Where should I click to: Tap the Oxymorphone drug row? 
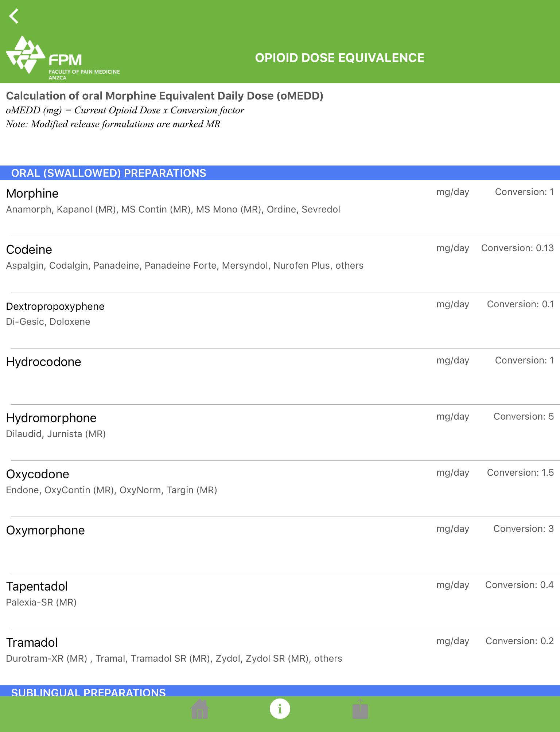pos(46,530)
